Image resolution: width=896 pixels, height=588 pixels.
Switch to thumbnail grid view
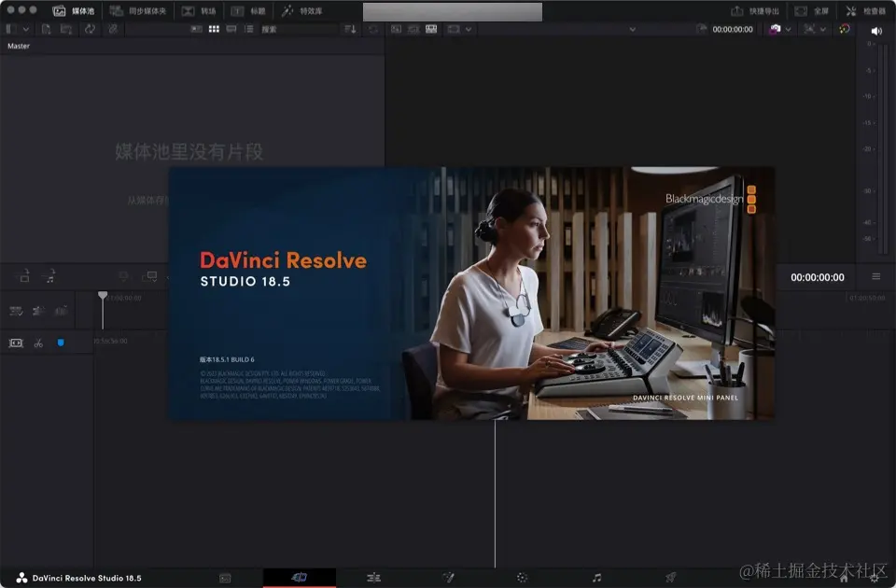tap(214, 29)
